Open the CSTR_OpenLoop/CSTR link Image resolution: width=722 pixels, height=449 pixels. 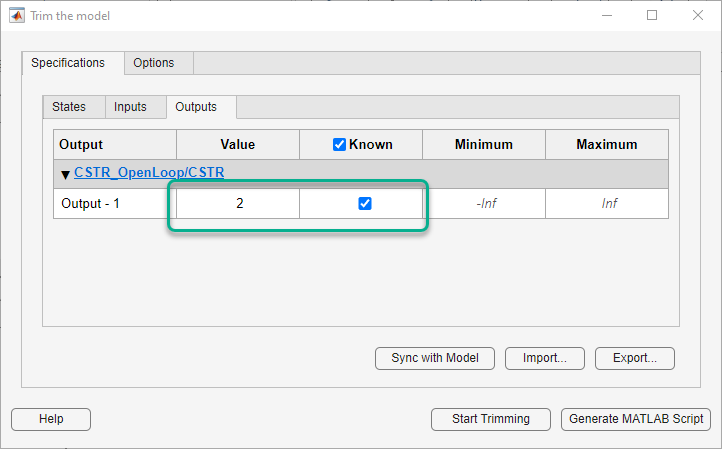[149, 173]
